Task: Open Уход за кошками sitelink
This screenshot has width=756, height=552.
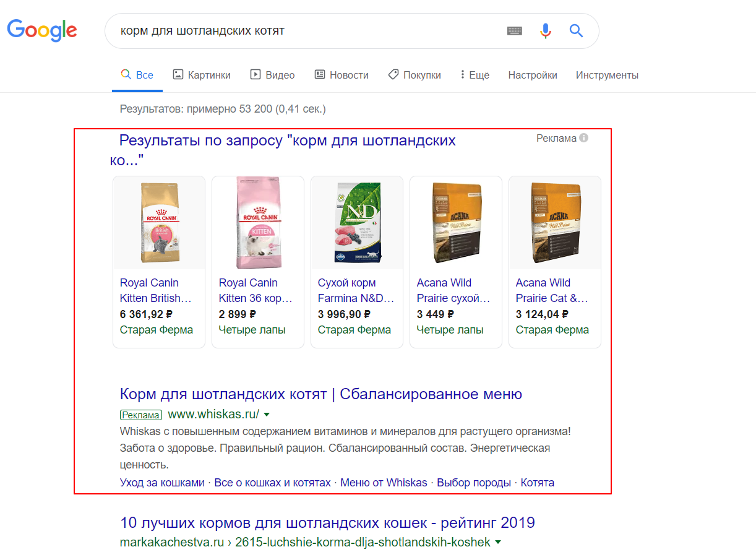Action: click(x=162, y=483)
